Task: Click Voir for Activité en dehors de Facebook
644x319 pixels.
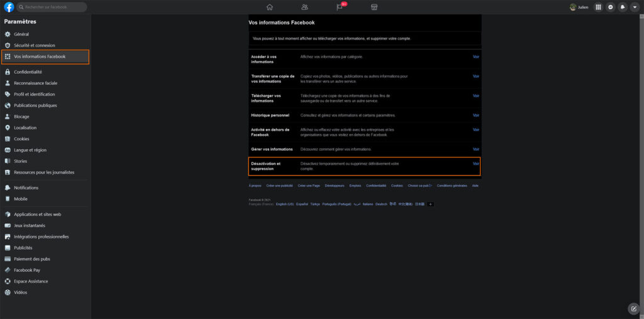Action: 476,130
